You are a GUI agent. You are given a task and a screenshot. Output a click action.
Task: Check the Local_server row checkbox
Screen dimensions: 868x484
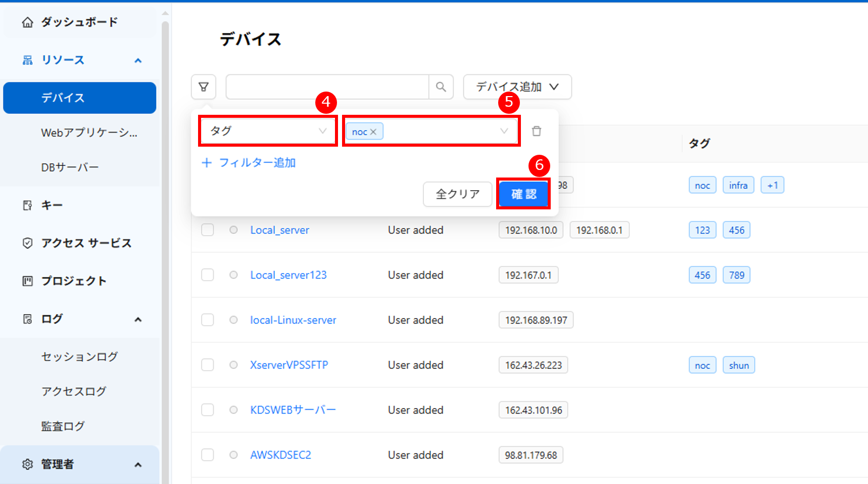(x=208, y=230)
